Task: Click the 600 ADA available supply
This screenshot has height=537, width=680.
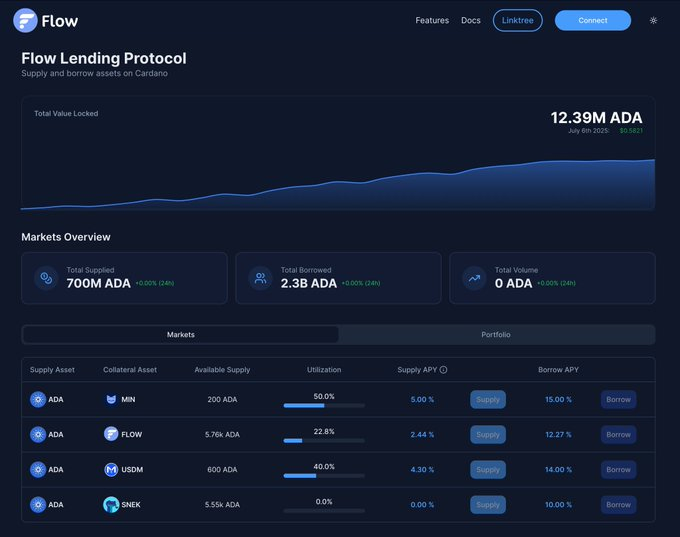Action: 222,469
